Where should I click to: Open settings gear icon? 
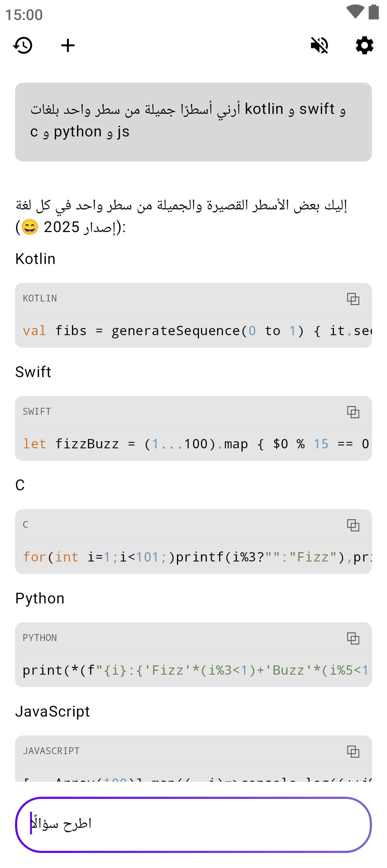(x=364, y=45)
